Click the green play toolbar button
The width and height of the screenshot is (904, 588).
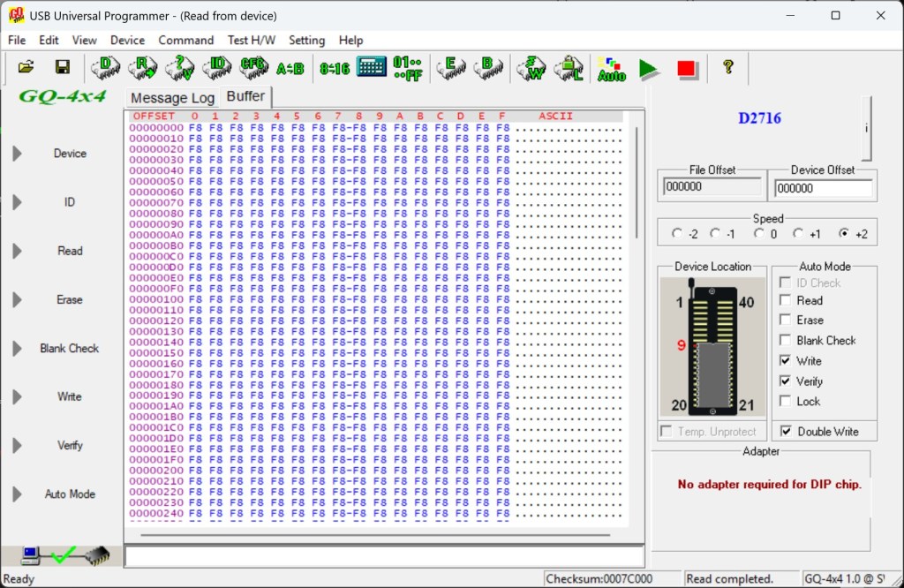(x=649, y=68)
